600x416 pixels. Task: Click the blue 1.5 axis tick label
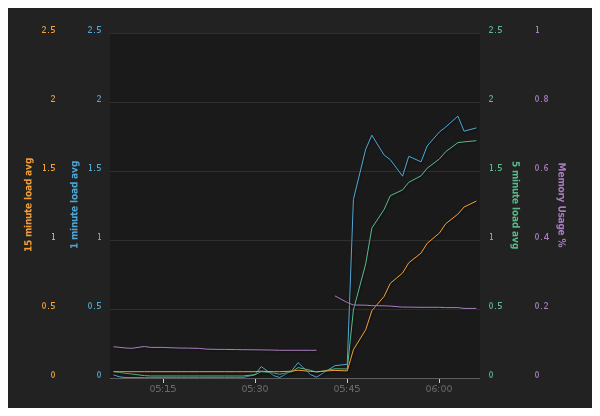click(95, 168)
